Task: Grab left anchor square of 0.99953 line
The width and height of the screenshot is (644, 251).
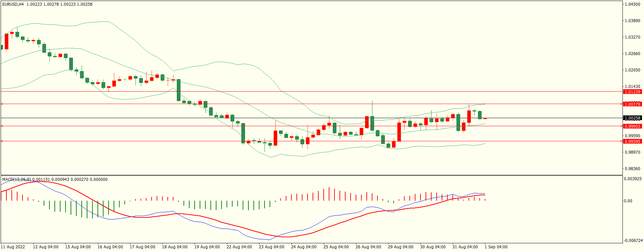Action: (x=2, y=126)
